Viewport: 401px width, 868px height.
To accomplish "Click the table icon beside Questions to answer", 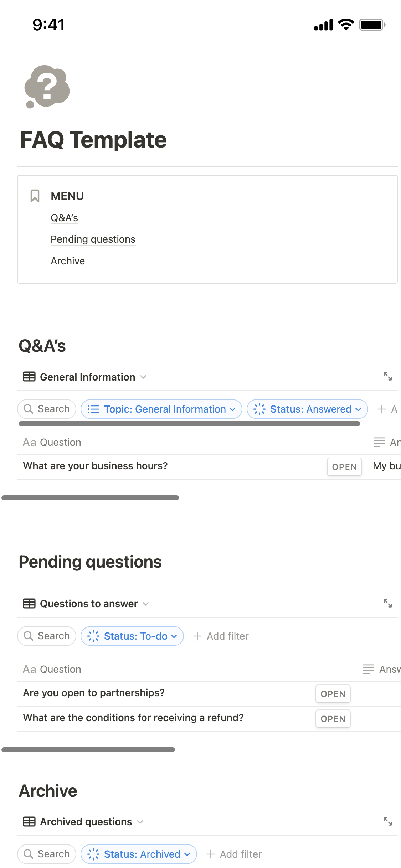I will (x=29, y=604).
